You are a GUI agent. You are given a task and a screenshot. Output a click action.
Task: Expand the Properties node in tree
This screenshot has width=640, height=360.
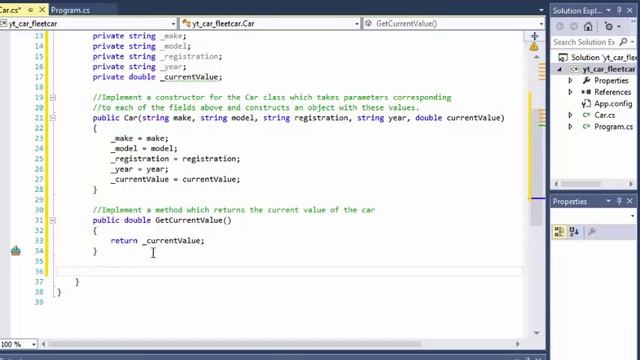[x=570, y=81]
